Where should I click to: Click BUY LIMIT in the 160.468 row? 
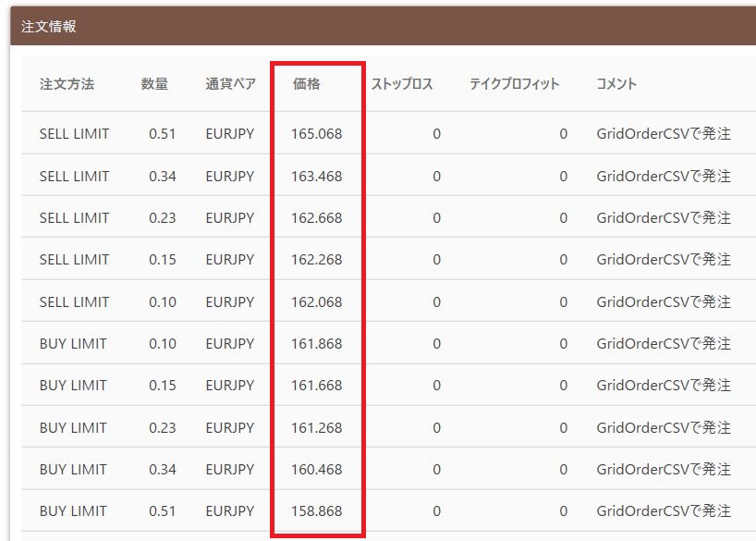pos(73,470)
